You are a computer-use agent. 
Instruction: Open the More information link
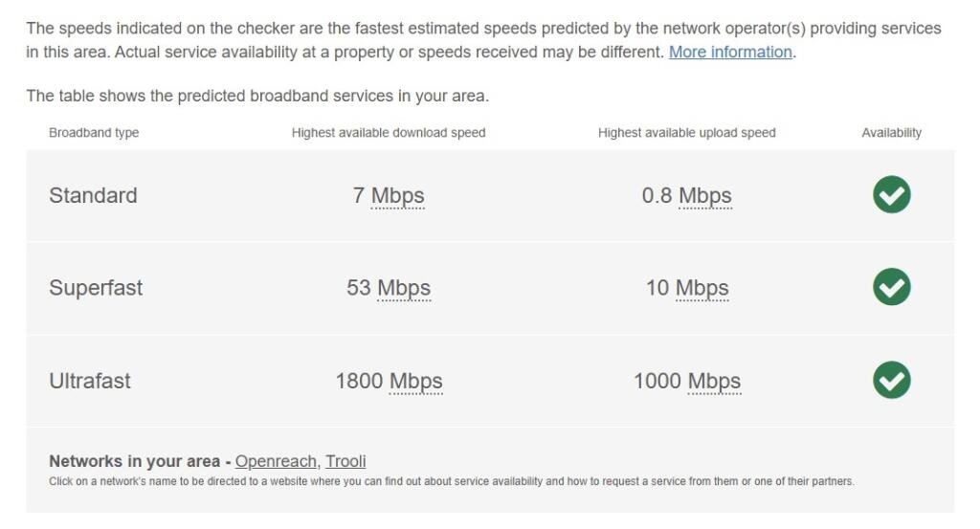pyautogui.click(x=730, y=52)
